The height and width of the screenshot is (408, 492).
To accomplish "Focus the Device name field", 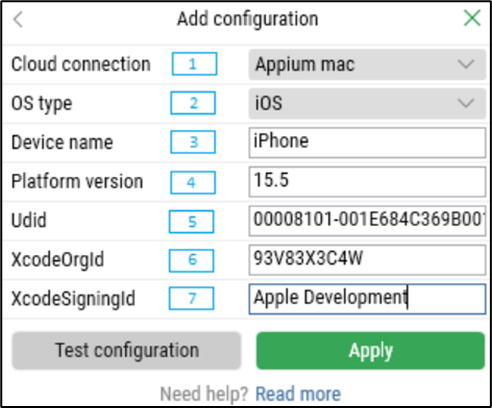I will click(367, 142).
